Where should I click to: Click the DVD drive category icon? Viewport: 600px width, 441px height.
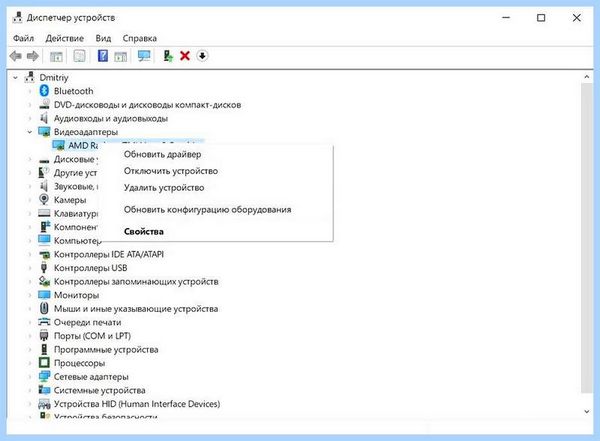point(44,104)
